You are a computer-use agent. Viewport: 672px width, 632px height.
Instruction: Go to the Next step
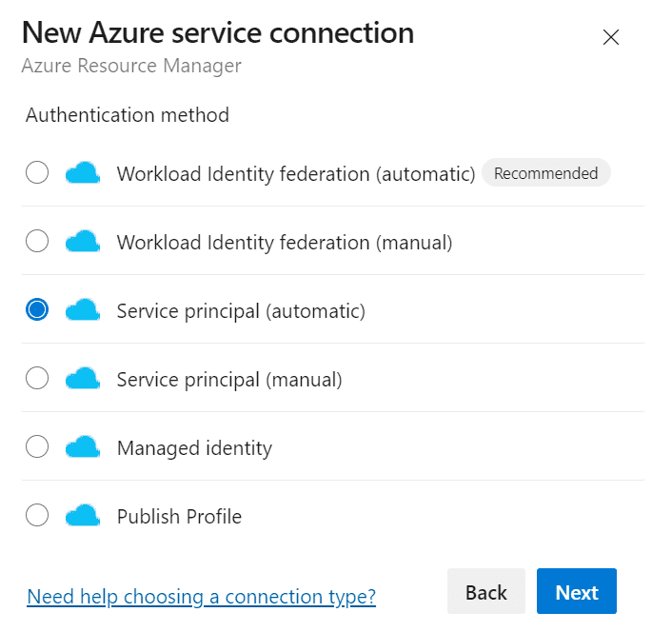[577, 591]
